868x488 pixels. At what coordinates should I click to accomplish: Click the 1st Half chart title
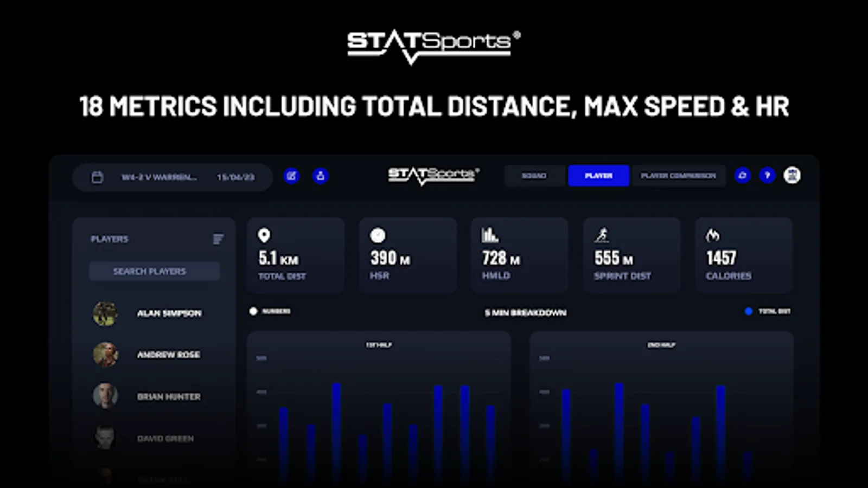[379, 345]
